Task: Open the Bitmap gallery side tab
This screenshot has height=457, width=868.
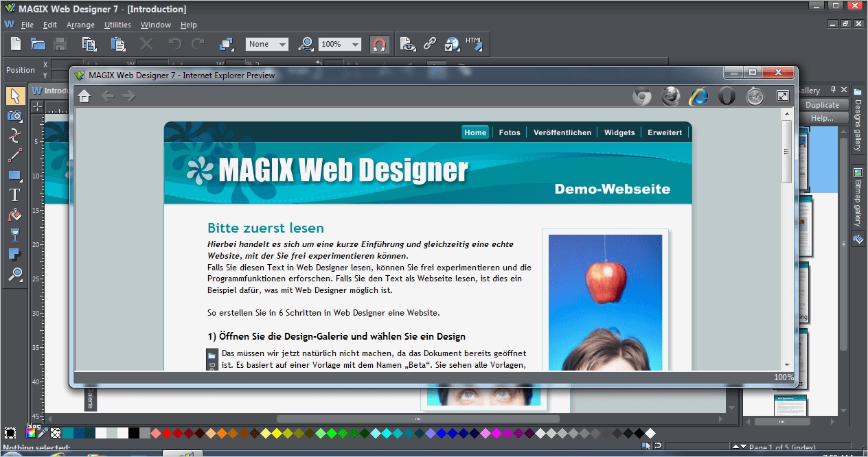Action: 858,199
